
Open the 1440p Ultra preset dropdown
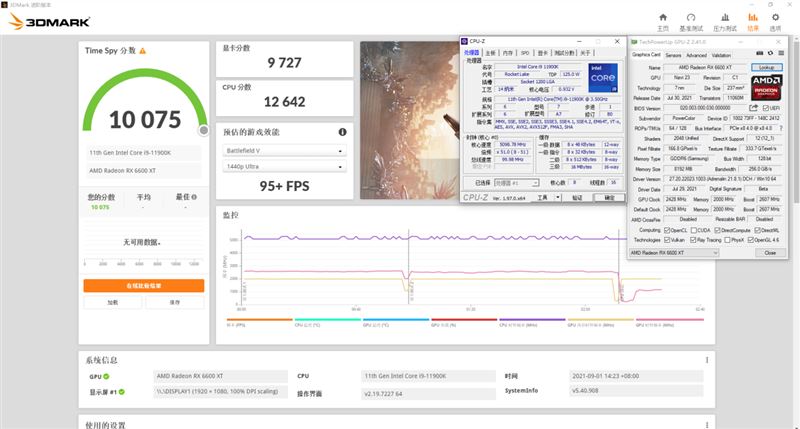tap(285, 167)
